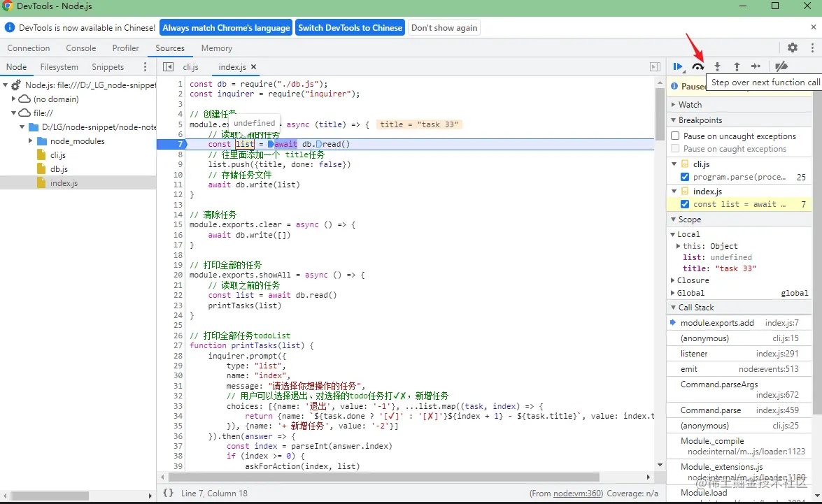
Task: Switch to Snippets navigator tab
Action: point(108,66)
